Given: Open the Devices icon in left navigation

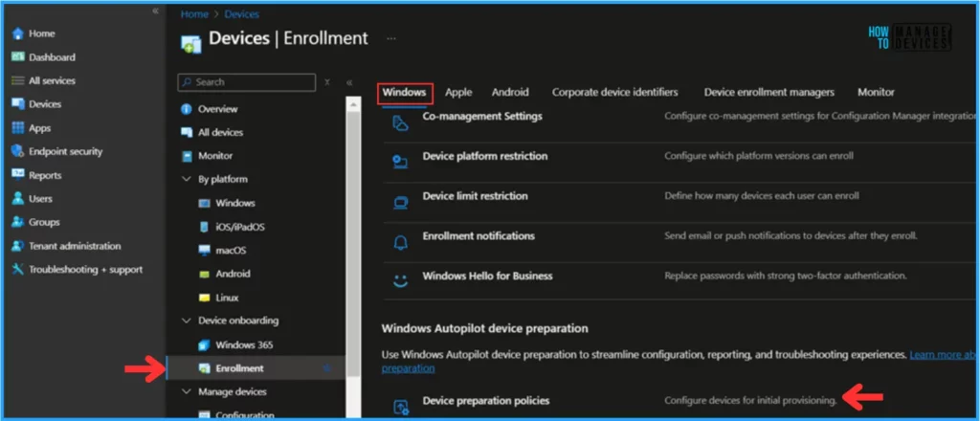Looking at the screenshot, I should click(x=17, y=104).
